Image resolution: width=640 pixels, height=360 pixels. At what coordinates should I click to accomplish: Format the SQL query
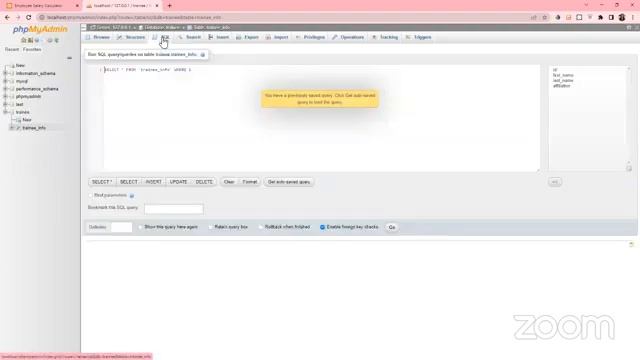[250, 182]
